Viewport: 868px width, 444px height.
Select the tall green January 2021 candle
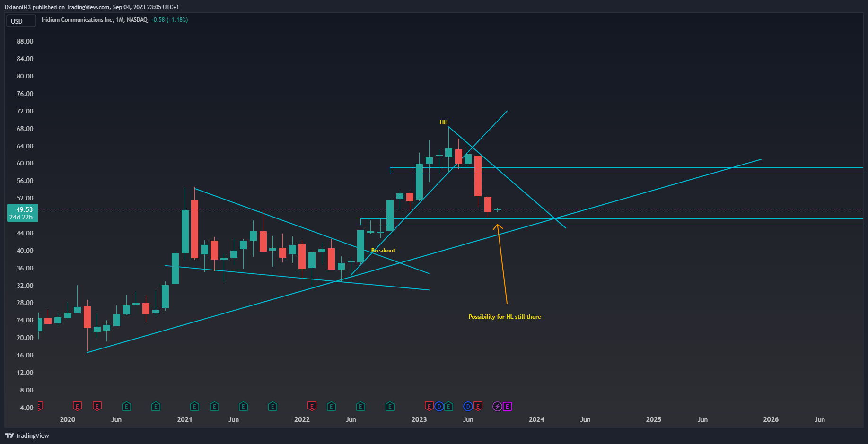point(185,231)
